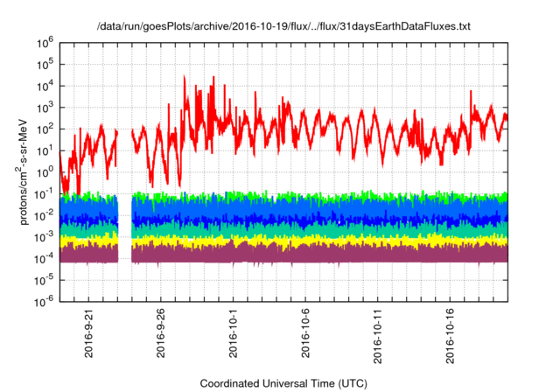Click the 10^-3 label on y-axis
Viewport: 560px width, 392px height.
[x=45, y=236]
